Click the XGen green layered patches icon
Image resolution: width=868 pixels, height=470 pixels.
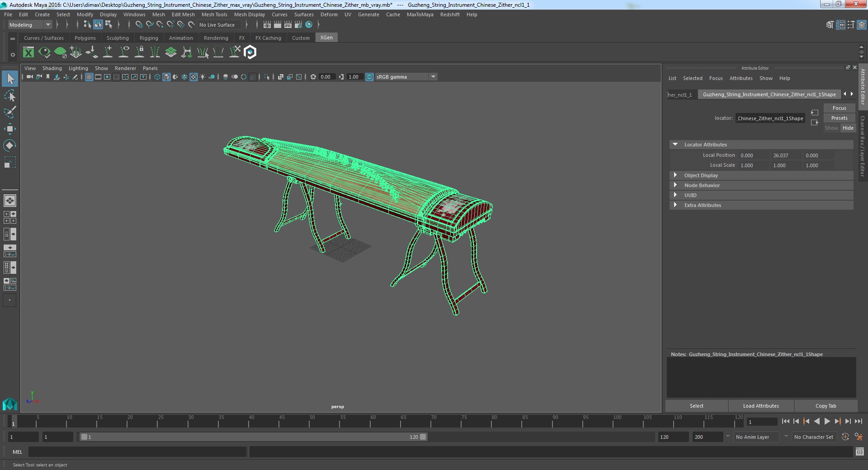(x=171, y=52)
